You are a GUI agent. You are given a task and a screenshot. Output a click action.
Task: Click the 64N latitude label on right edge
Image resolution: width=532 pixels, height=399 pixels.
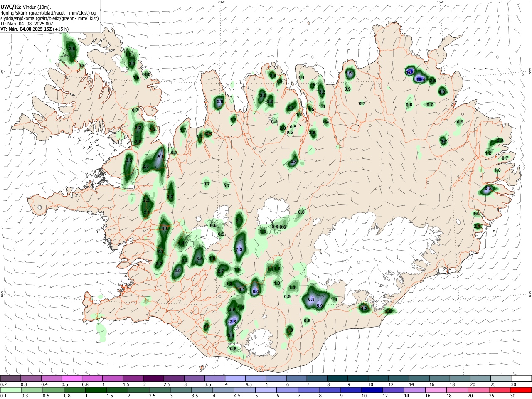530,293
